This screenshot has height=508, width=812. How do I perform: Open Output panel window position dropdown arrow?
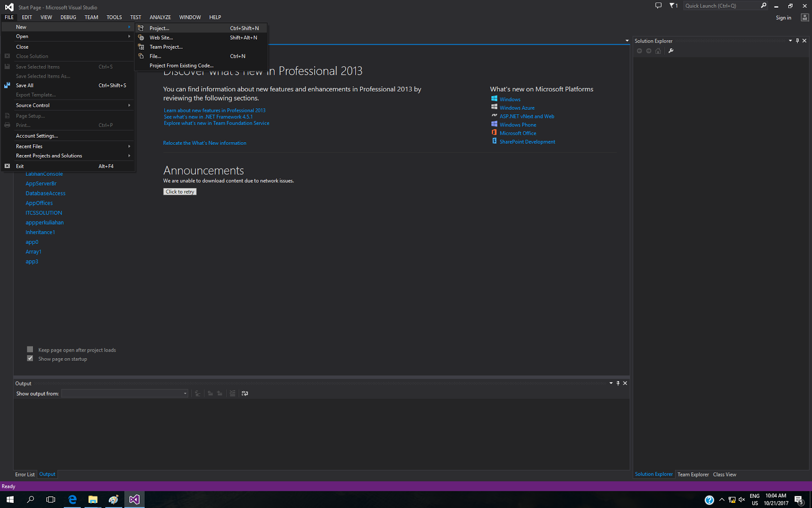(x=611, y=383)
